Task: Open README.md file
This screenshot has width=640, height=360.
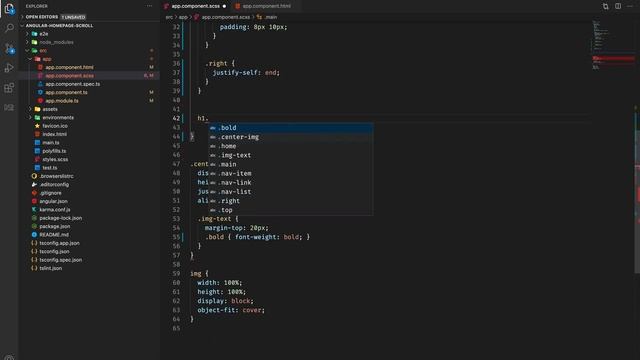Action: 53,235
